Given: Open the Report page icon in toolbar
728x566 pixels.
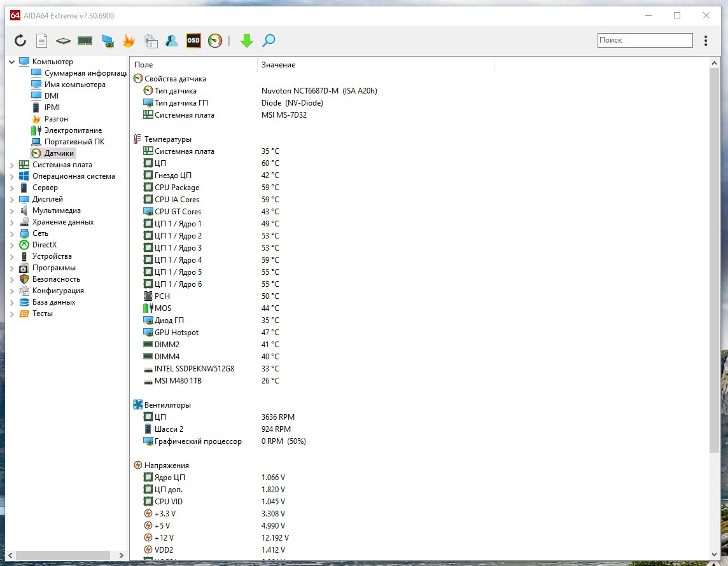Looking at the screenshot, I should 42,41.
